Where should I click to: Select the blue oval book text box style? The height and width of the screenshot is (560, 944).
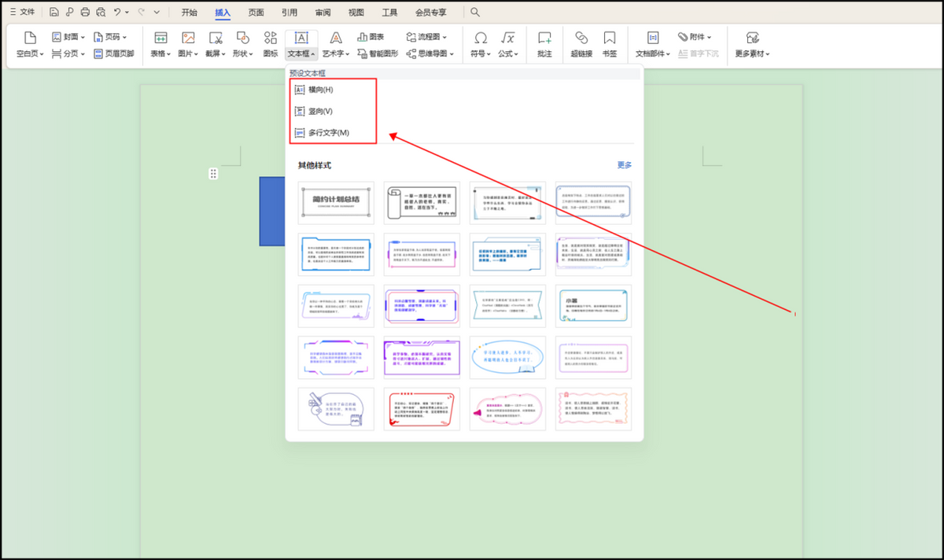[x=507, y=358]
